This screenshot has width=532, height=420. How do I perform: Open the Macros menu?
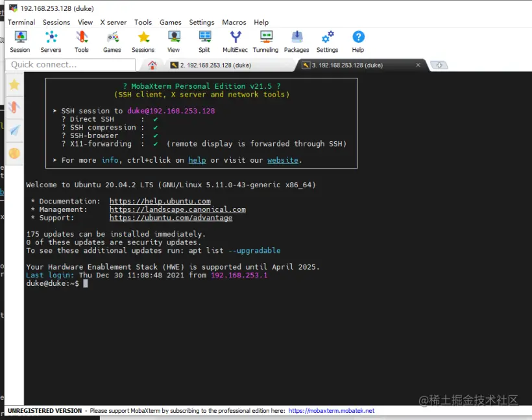coord(234,23)
